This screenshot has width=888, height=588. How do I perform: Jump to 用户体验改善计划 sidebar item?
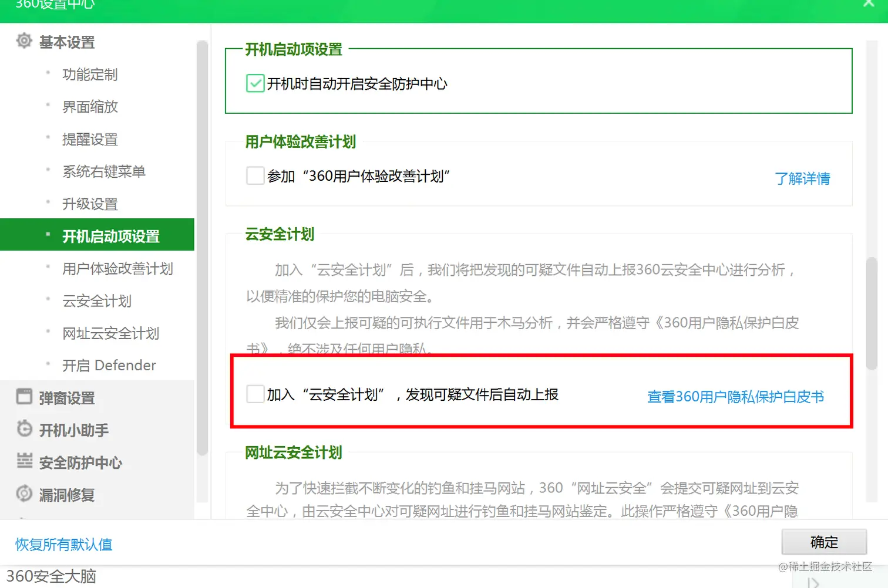click(117, 268)
